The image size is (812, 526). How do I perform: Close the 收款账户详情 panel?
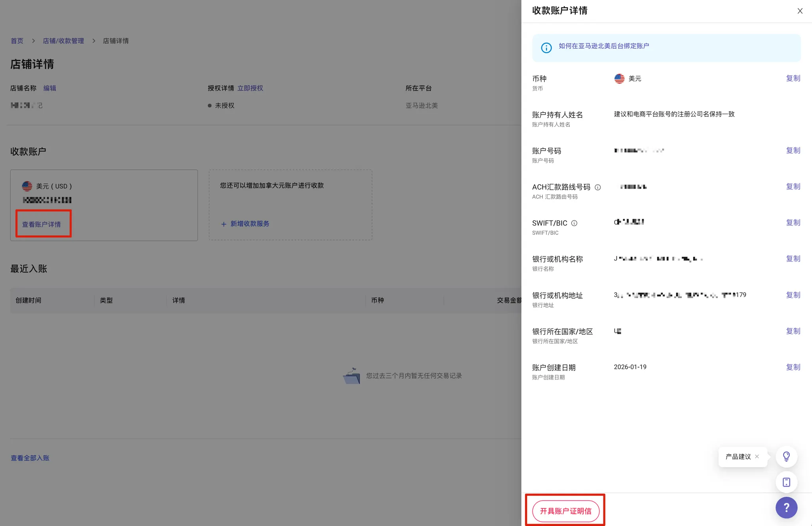click(x=800, y=11)
